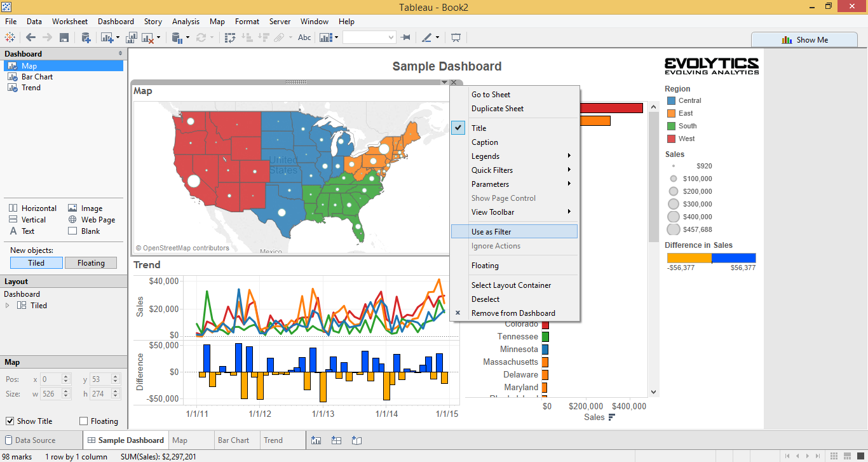Enable the Floating checkbox next to Show Title
The height and width of the screenshot is (462, 868).
pyautogui.click(x=83, y=421)
